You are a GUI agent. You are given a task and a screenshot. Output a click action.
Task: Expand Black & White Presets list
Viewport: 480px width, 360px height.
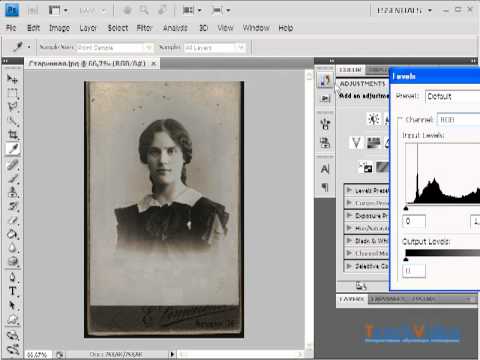tap(349, 240)
